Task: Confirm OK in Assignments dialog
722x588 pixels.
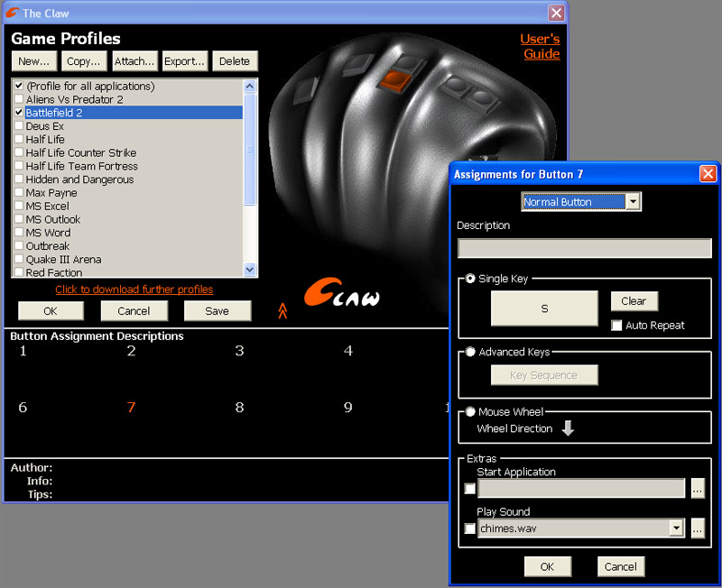Action: click(x=548, y=566)
